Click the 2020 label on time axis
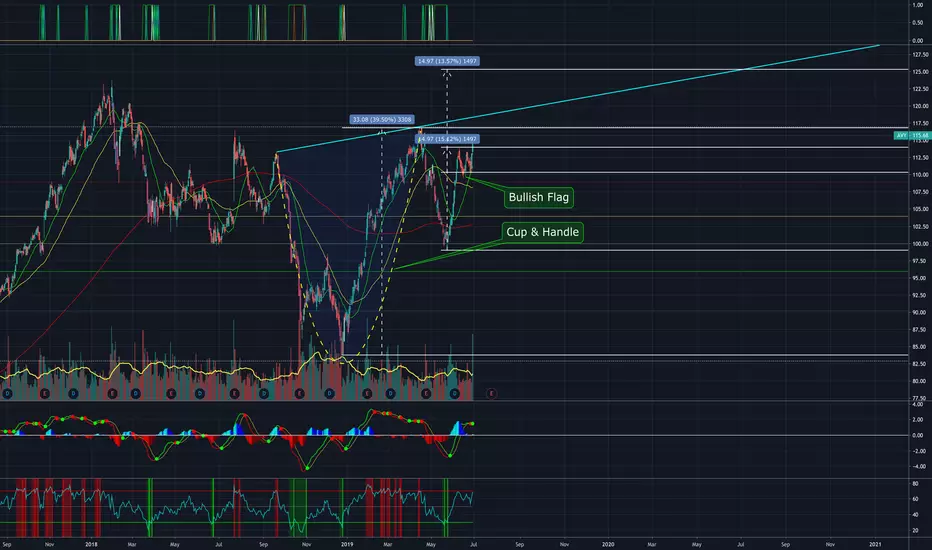This screenshot has height=550, width=932. coord(608,544)
